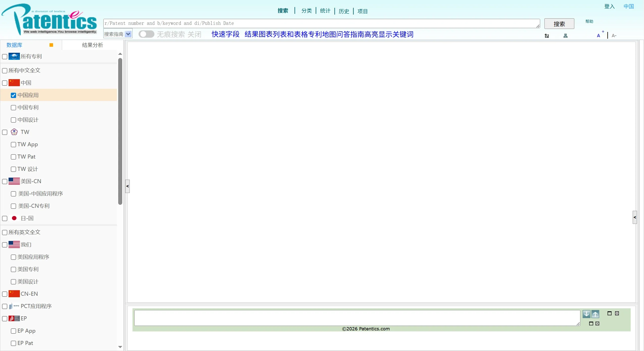
Task: Click the globe icon beside 所有专利
Action: 14,56
